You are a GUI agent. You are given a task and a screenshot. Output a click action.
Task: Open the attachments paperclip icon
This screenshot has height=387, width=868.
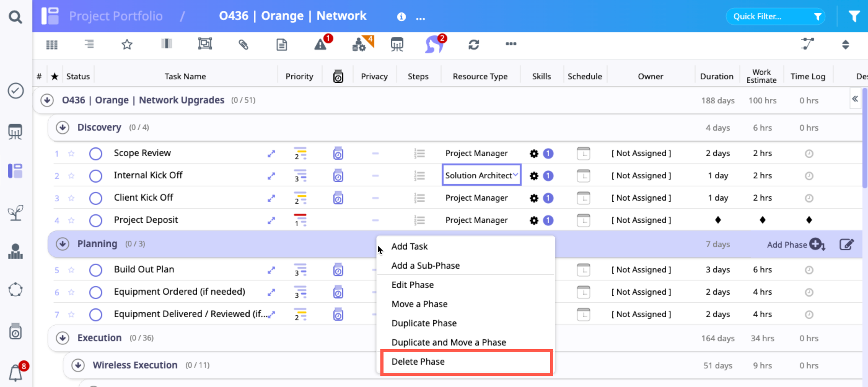pyautogui.click(x=243, y=44)
